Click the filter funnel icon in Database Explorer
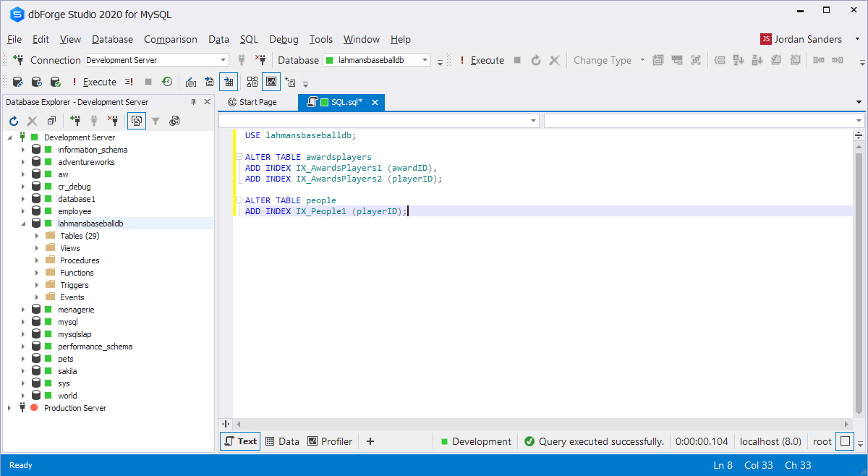Screen dimensions: 868x476 156,121
